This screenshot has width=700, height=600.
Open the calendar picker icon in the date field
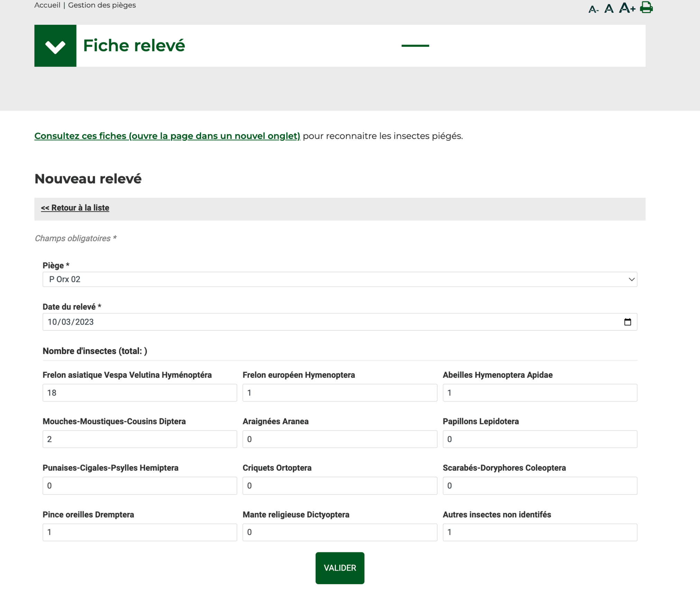click(x=627, y=322)
